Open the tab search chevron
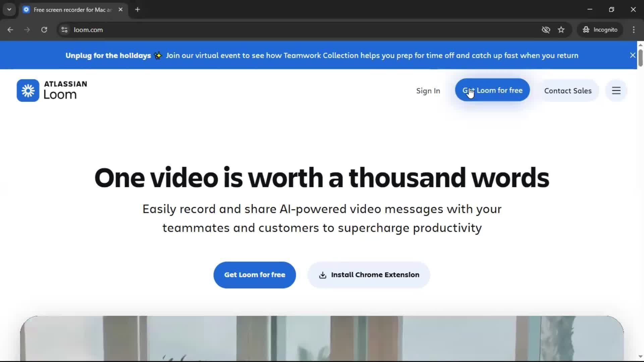 [9, 9]
